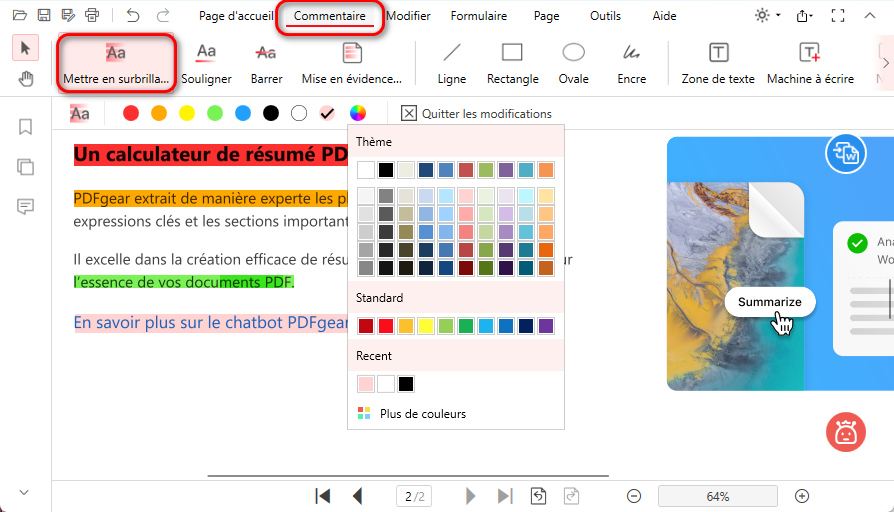Image resolution: width=894 pixels, height=512 pixels.
Task: Switch to the Page d'accueil tab
Action: [x=236, y=16]
